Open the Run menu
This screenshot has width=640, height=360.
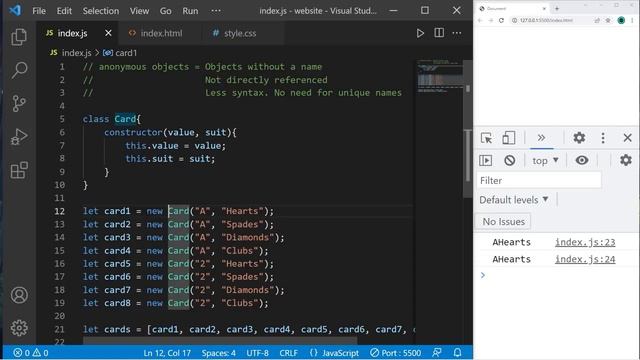190,11
